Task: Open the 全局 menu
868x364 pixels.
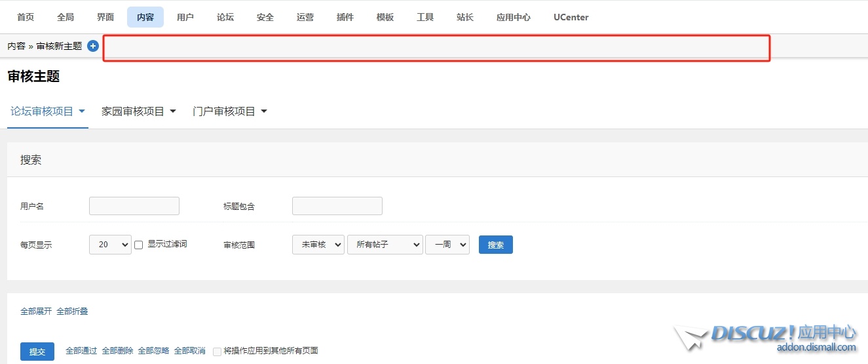Action: point(66,17)
